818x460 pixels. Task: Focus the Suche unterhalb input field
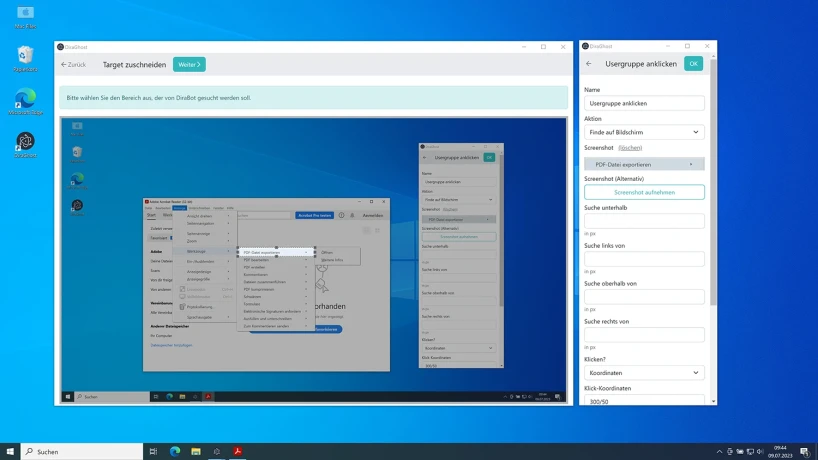pos(644,221)
